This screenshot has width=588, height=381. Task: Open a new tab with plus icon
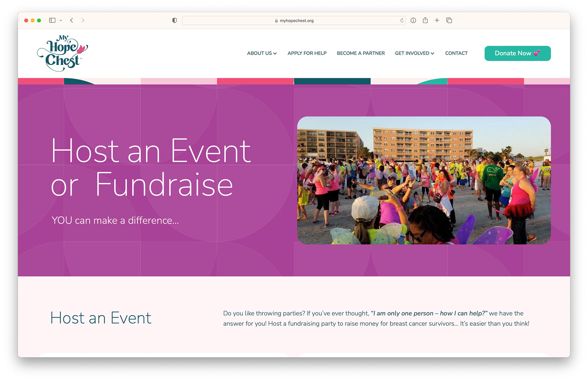click(437, 21)
